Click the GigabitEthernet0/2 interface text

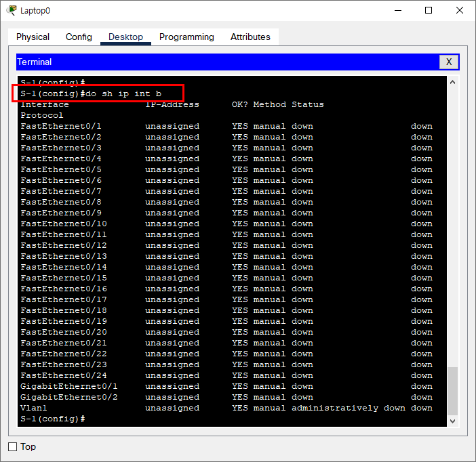click(69, 398)
